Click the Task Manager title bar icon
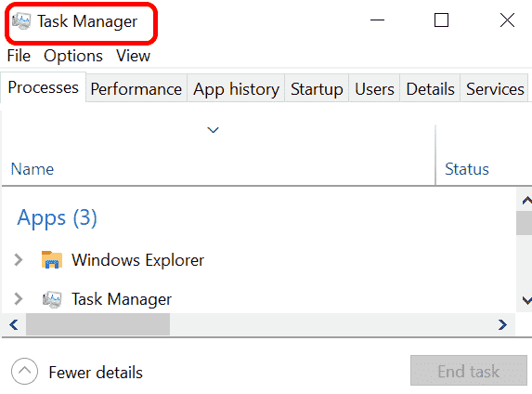The height and width of the screenshot is (394, 532). (x=21, y=21)
